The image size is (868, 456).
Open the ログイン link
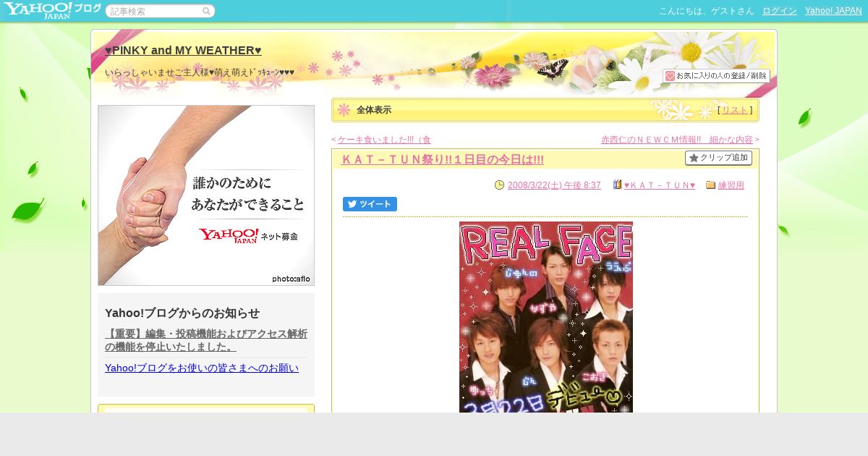point(780,11)
